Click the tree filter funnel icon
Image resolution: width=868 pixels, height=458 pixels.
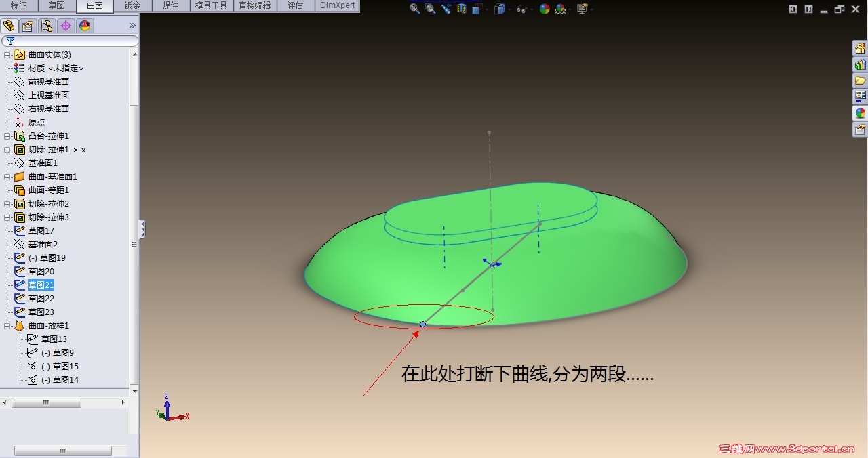pos(9,41)
